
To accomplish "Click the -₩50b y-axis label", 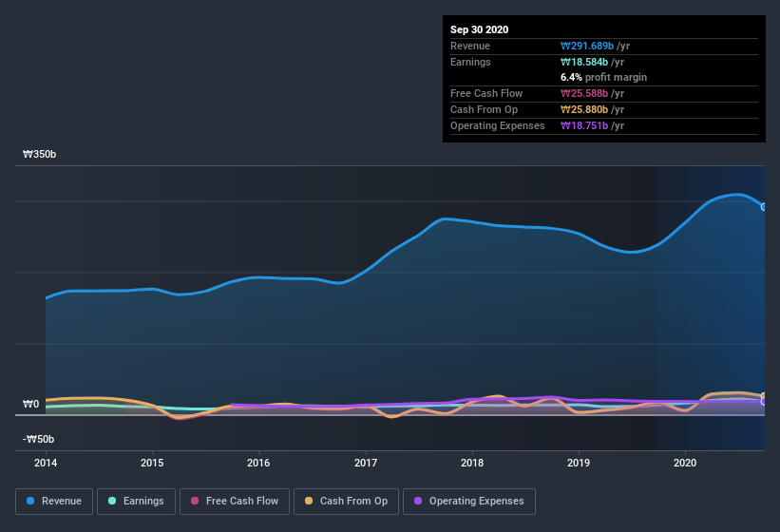I will click(x=37, y=439).
